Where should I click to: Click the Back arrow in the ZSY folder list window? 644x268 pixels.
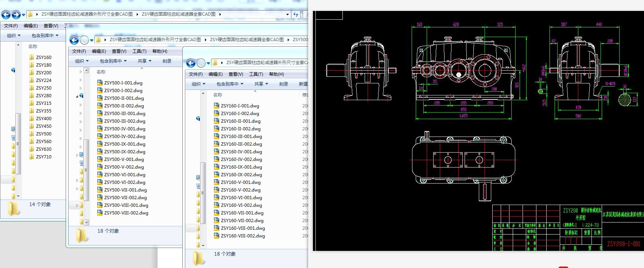(6, 15)
